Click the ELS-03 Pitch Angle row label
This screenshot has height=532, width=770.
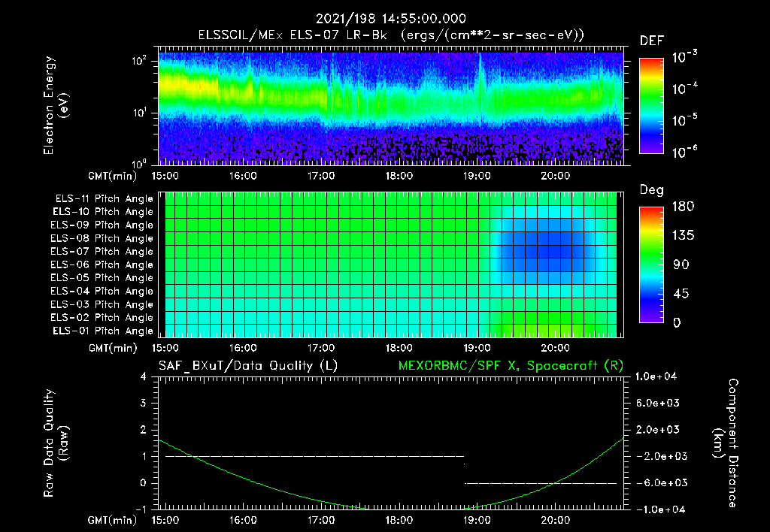coord(102,304)
